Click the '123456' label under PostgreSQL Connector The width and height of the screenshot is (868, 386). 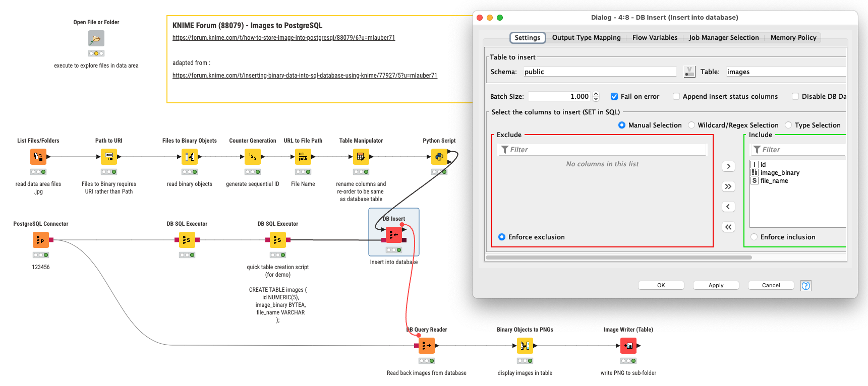point(41,267)
